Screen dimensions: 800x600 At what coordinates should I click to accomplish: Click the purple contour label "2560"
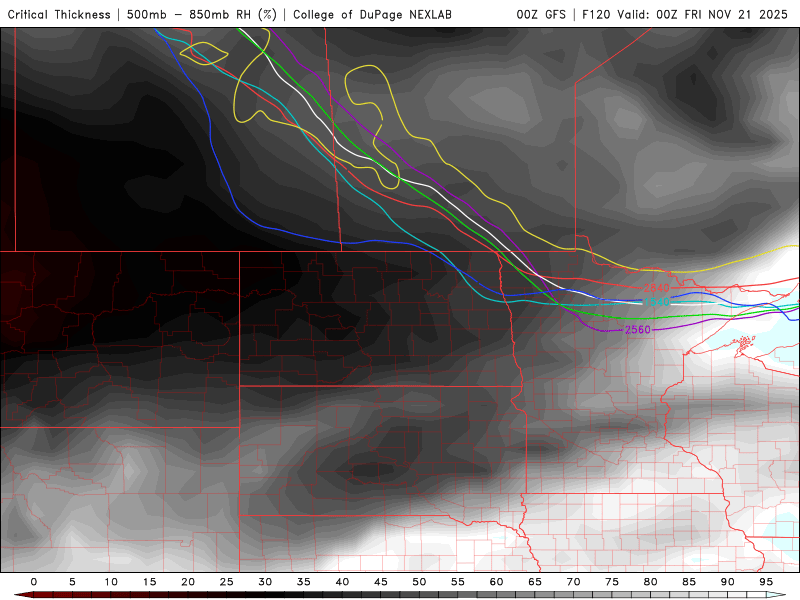(638, 330)
